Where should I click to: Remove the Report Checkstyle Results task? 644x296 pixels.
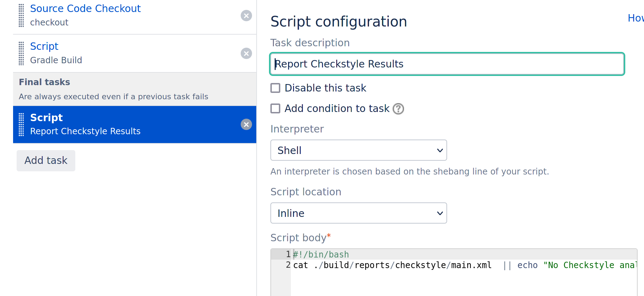[246, 124]
